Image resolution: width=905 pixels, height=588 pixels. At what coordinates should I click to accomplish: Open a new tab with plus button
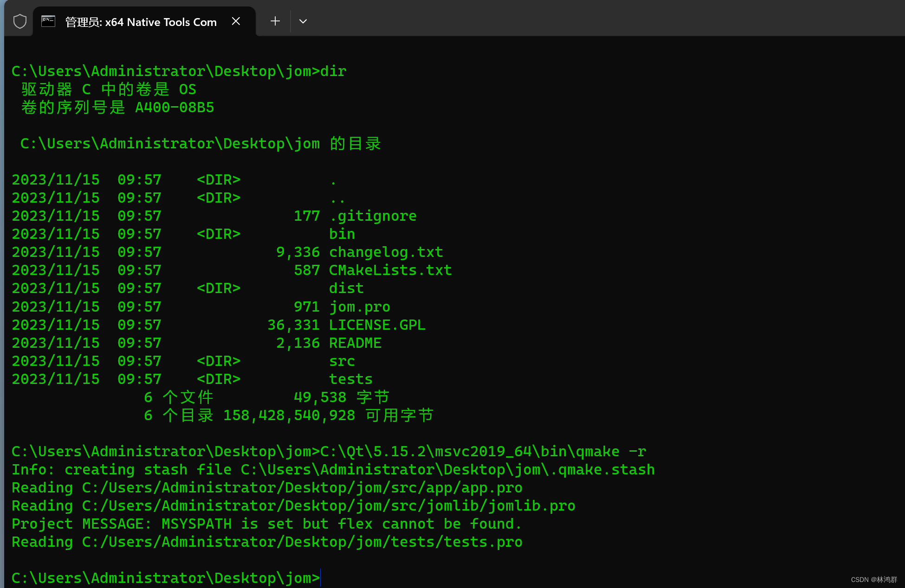[x=275, y=21]
